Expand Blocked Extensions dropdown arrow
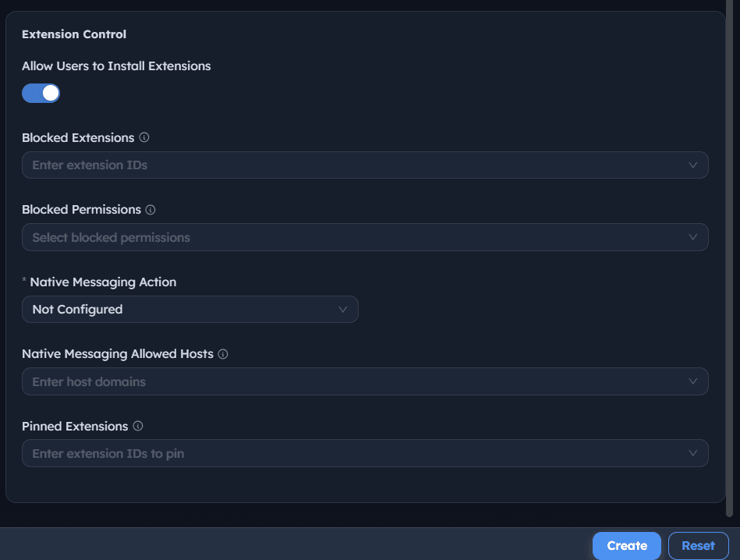 [x=692, y=165]
